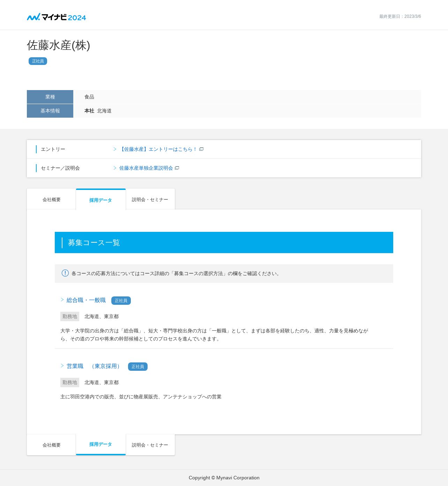Open 【佐藤水産】エントリーはこちら！ link

click(x=158, y=149)
